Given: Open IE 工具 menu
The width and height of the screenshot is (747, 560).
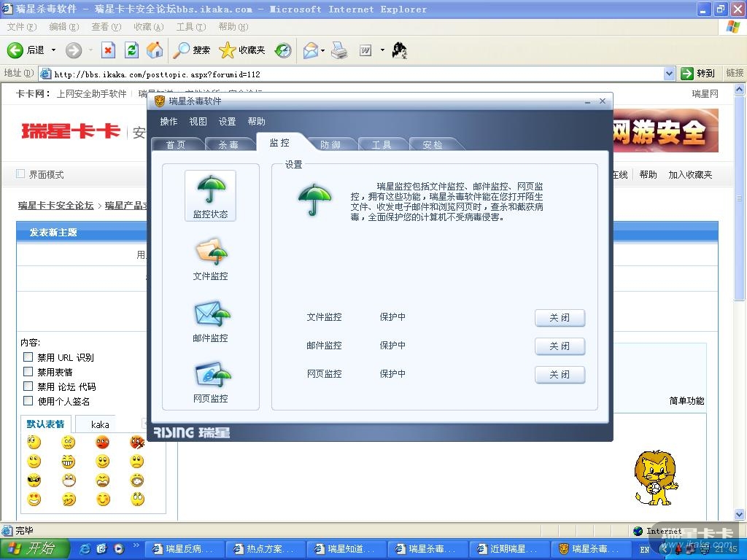Looking at the screenshot, I should click(x=191, y=27).
